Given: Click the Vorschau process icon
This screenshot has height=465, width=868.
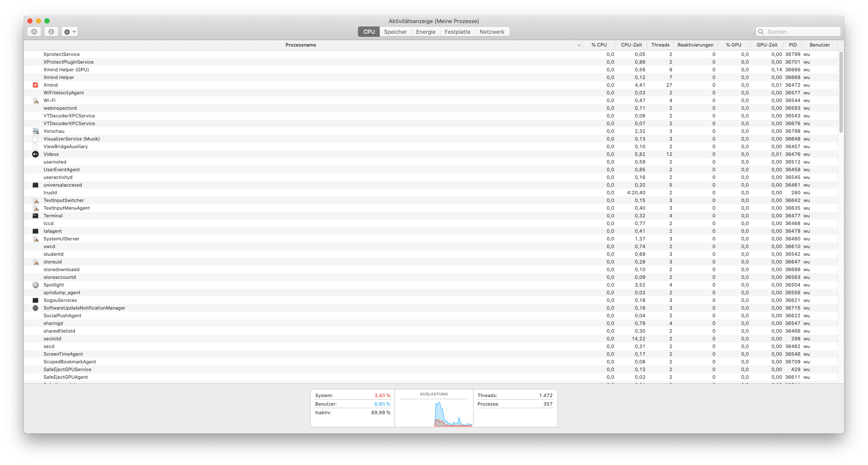Looking at the screenshot, I should point(36,131).
